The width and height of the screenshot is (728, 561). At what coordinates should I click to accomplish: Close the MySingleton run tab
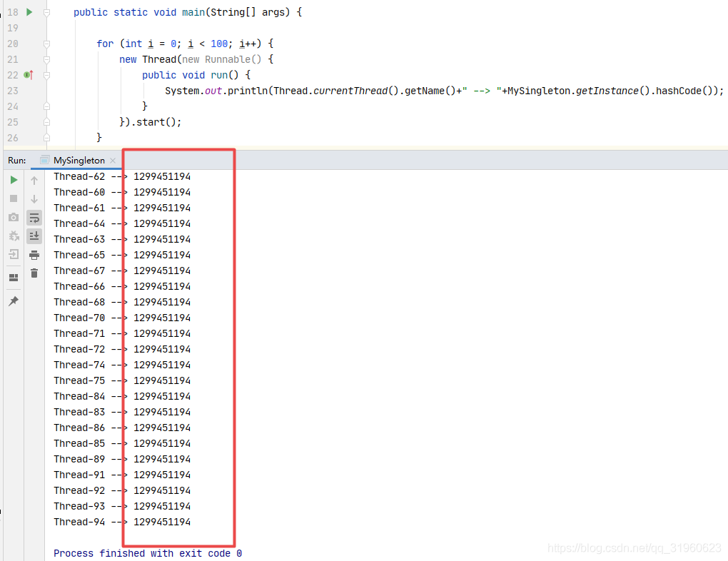[x=113, y=160]
